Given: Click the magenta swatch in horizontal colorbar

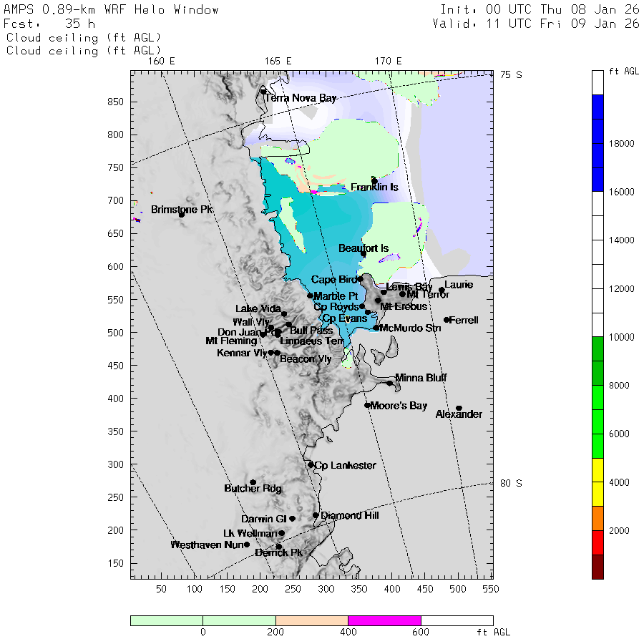Looking at the screenshot, I should pyautogui.click(x=384, y=620).
